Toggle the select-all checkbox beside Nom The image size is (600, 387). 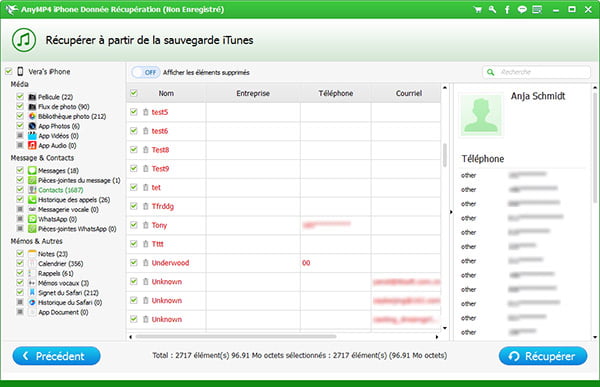pos(134,93)
